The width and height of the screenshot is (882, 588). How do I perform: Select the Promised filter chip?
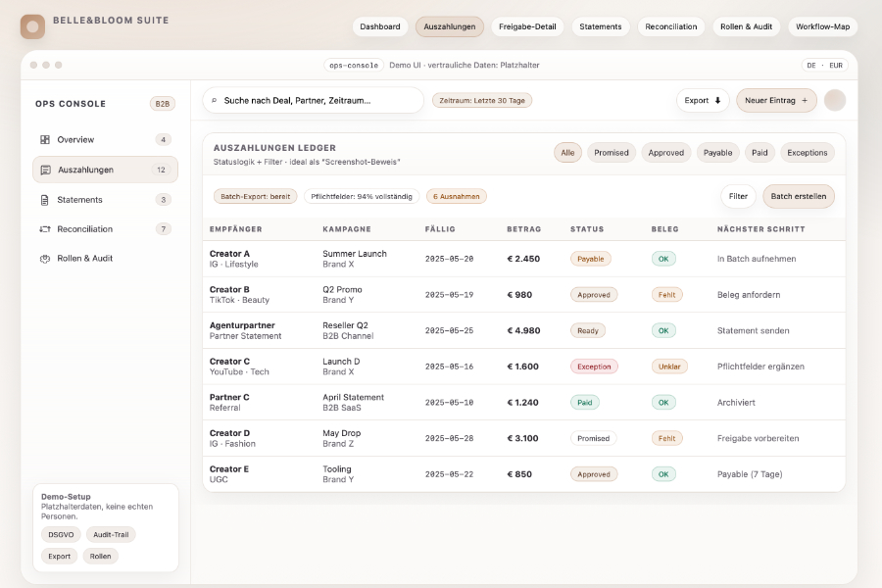(x=612, y=153)
